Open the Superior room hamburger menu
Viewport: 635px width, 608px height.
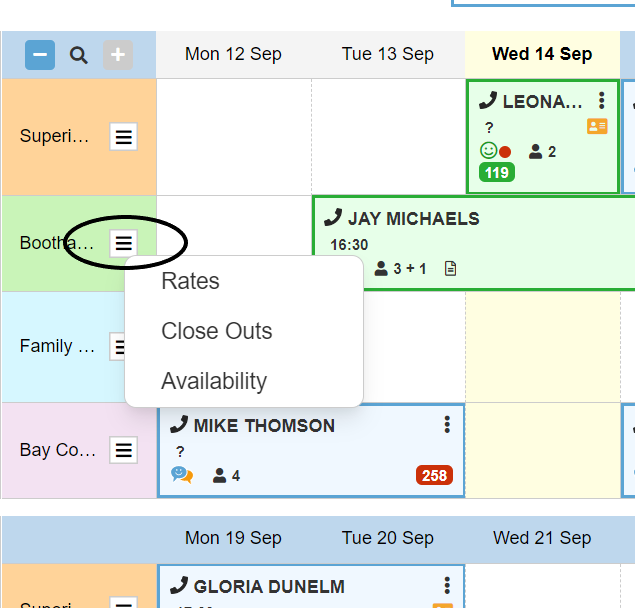point(123,137)
